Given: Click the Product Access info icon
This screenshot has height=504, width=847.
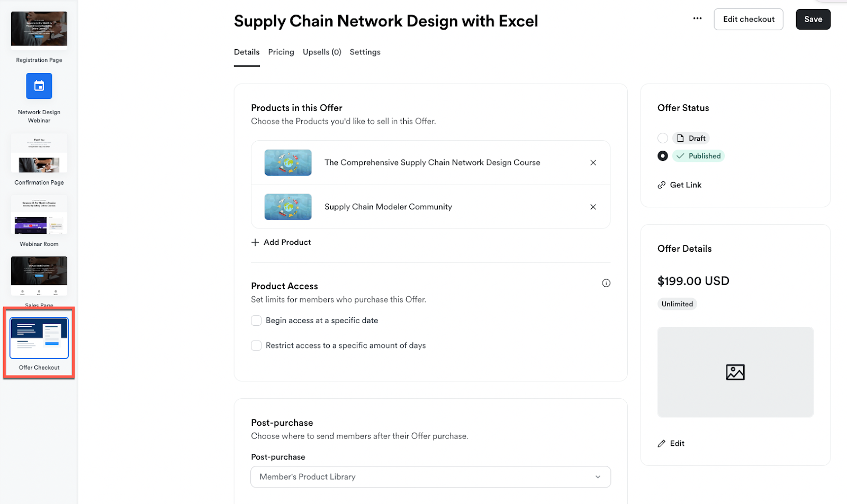Looking at the screenshot, I should pyautogui.click(x=606, y=283).
